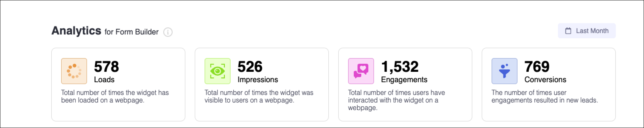Click the Impressions label text
The width and height of the screenshot is (644, 128).
pyautogui.click(x=258, y=80)
